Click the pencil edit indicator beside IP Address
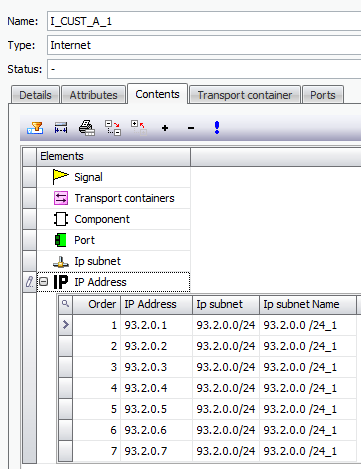This screenshot has width=361, height=469. pyautogui.click(x=29, y=282)
